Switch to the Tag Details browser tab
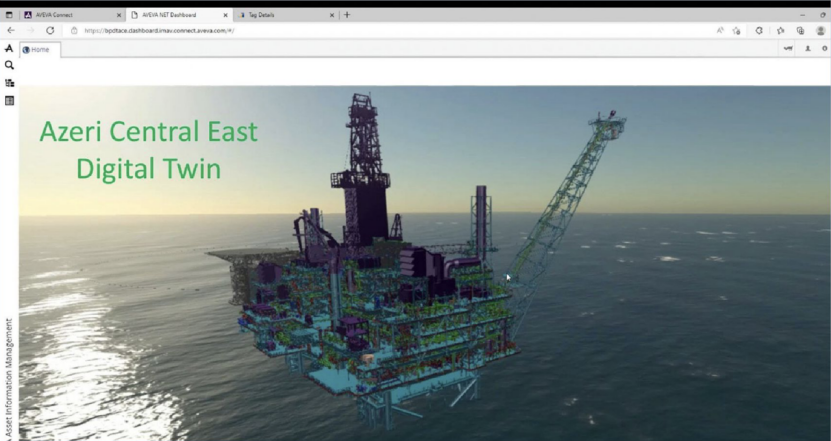The width and height of the screenshot is (831, 441). 286,15
